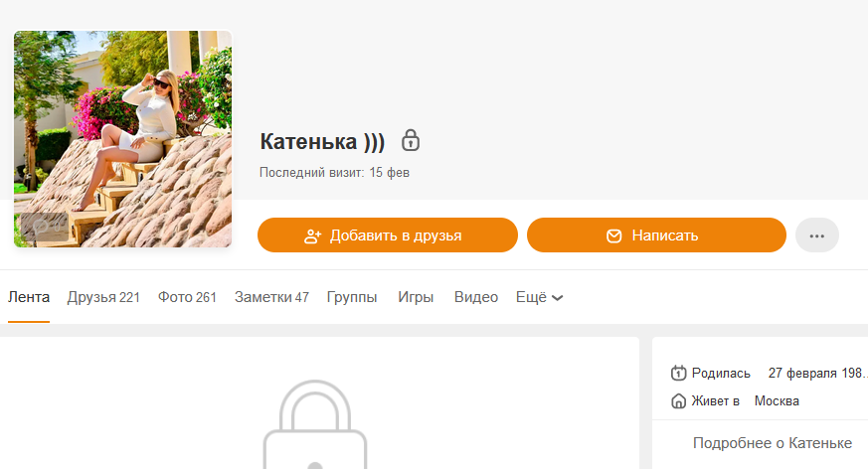Click the house icon next to Живет в

click(679, 401)
